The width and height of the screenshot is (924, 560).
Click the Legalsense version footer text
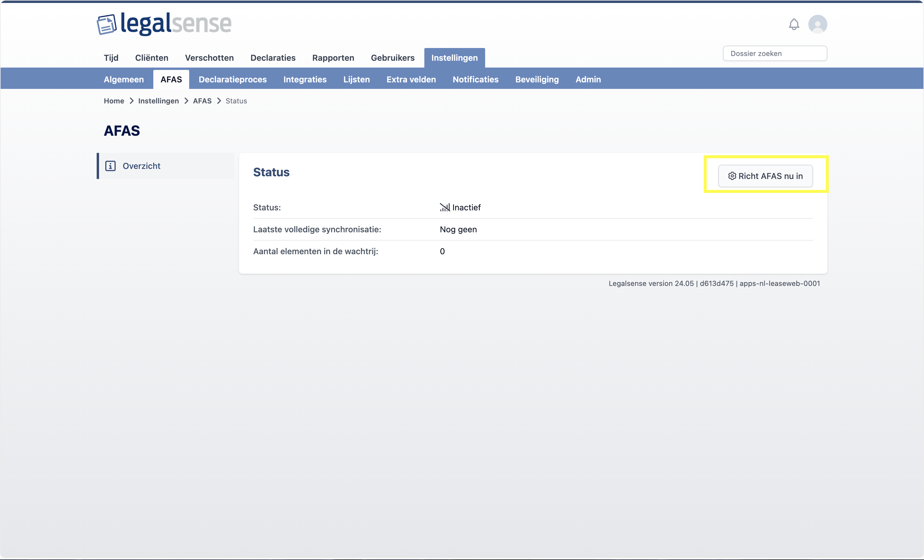[714, 284]
